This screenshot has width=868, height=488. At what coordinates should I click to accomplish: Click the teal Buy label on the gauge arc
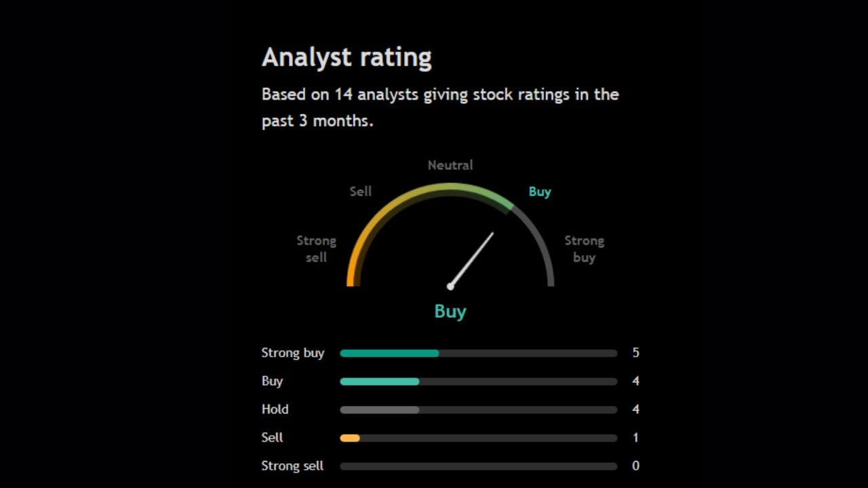click(540, 192)
